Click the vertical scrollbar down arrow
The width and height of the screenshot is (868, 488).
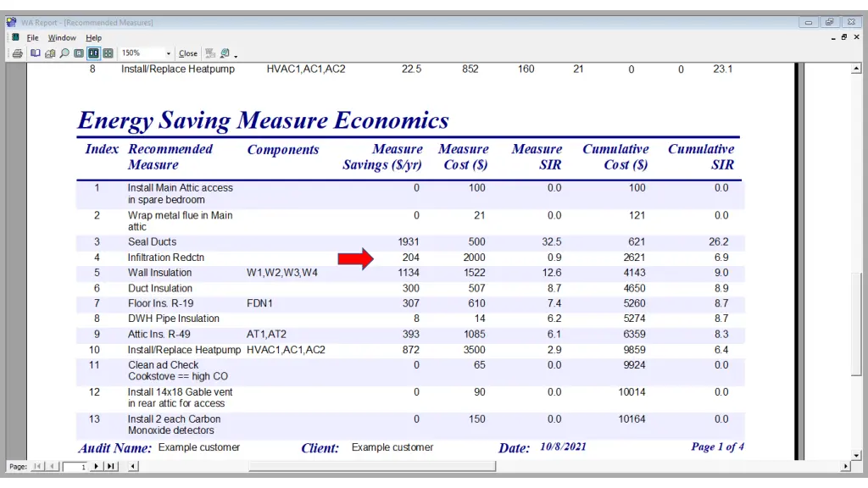tap(856, 456)
